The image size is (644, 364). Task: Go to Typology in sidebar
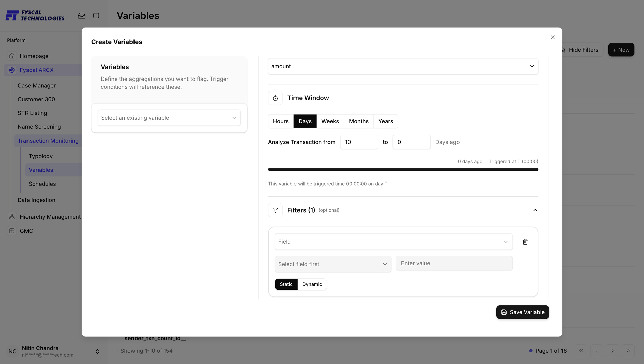(x=41, y=156)
